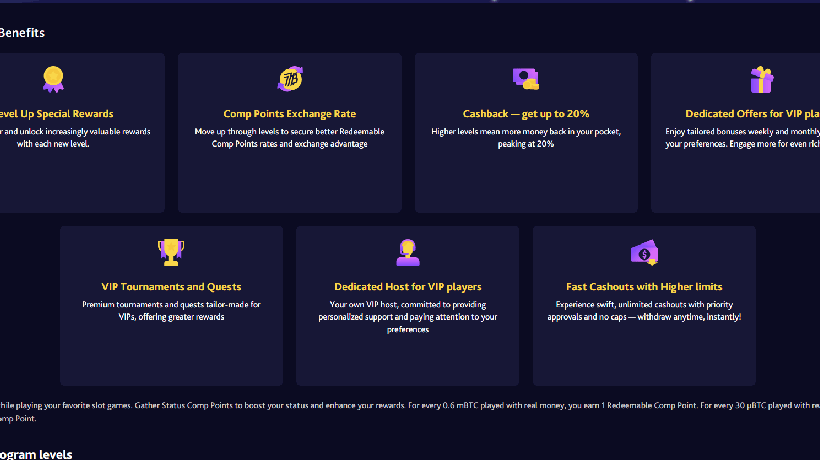Click the Dedicated Offers gift box icon

pos(762,79)
